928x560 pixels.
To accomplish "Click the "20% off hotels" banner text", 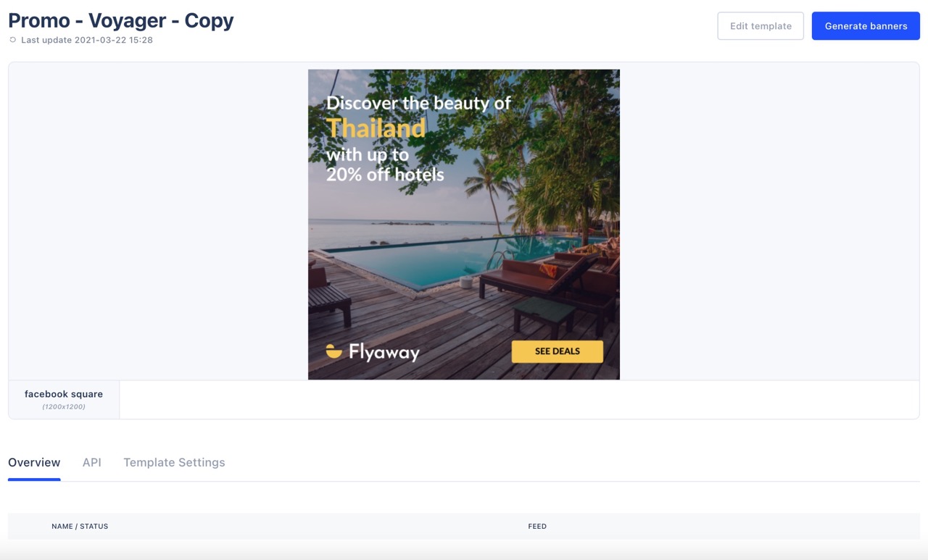I will pos(385,175).
